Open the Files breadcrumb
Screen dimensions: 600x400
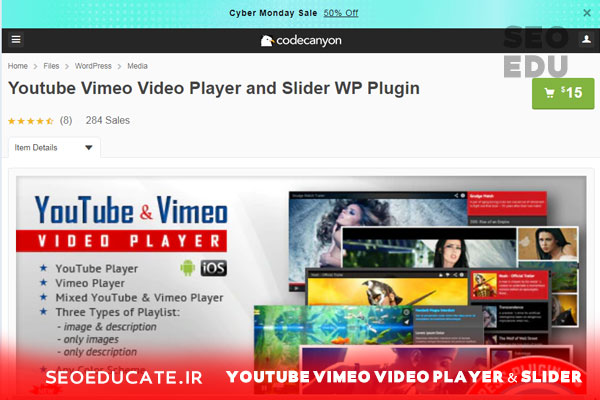tap(51, 66)
